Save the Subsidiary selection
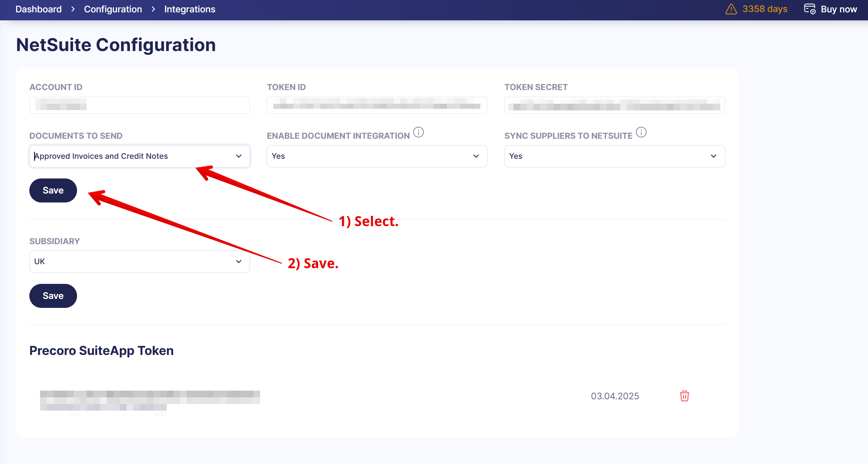 53,296
